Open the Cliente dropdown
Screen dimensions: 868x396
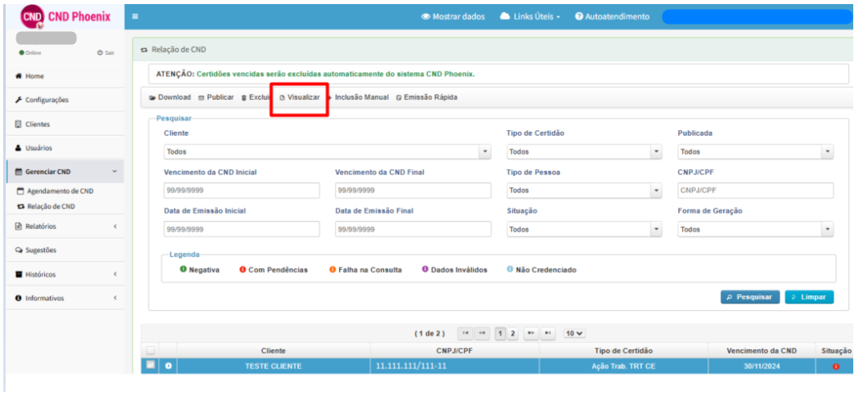click(328, 151)
